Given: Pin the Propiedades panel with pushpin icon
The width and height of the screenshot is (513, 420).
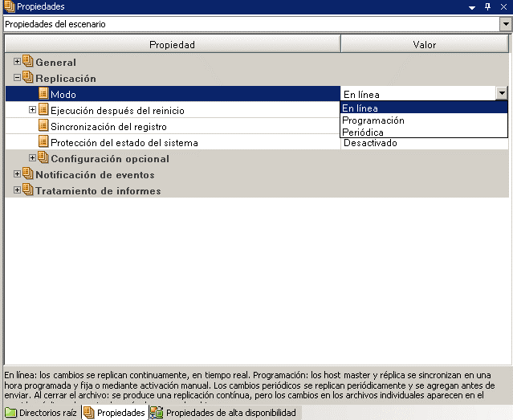Looking at the screenshot, I should pos(488,6).
